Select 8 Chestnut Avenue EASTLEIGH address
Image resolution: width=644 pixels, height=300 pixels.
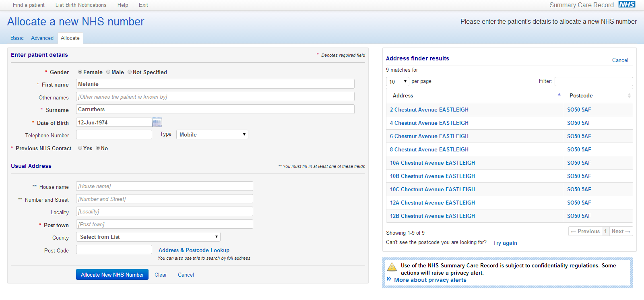click(429, 149)
